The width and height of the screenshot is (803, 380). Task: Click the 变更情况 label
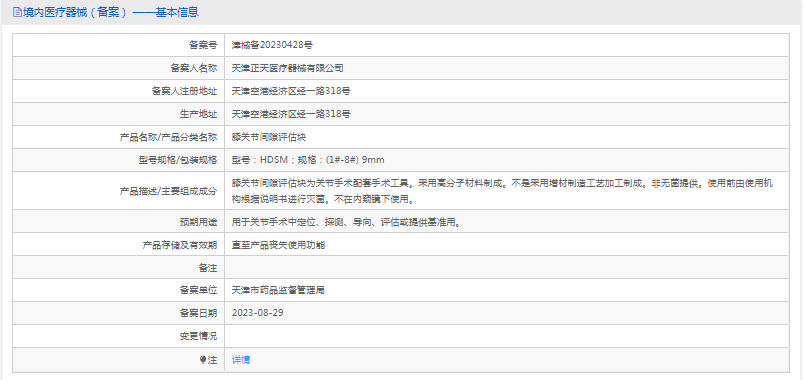199,336
